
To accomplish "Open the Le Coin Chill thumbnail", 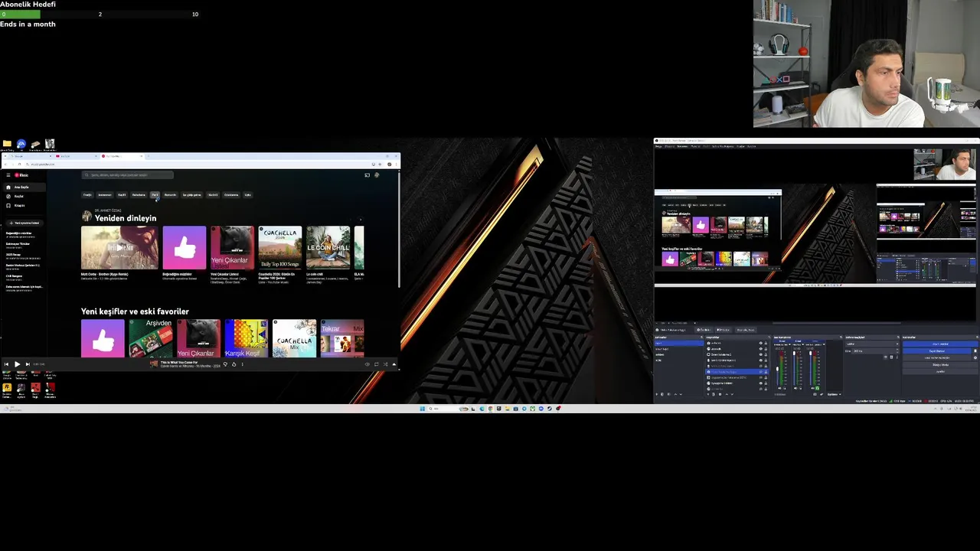I will [328, 248].
